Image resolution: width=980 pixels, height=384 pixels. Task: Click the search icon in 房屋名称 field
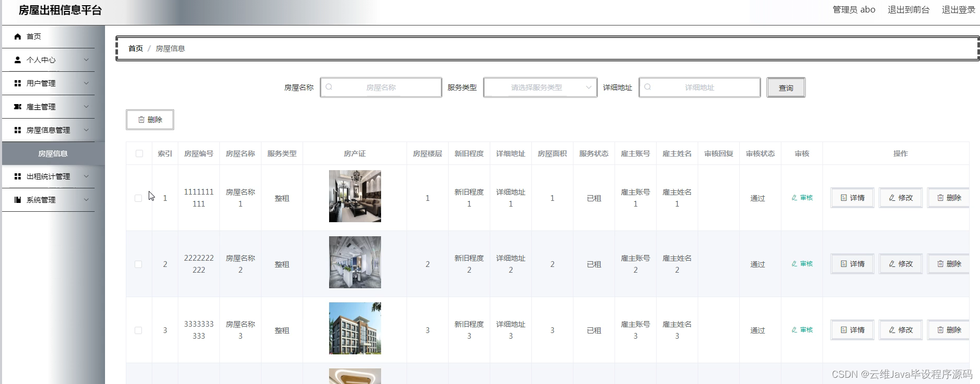(329, 87)
